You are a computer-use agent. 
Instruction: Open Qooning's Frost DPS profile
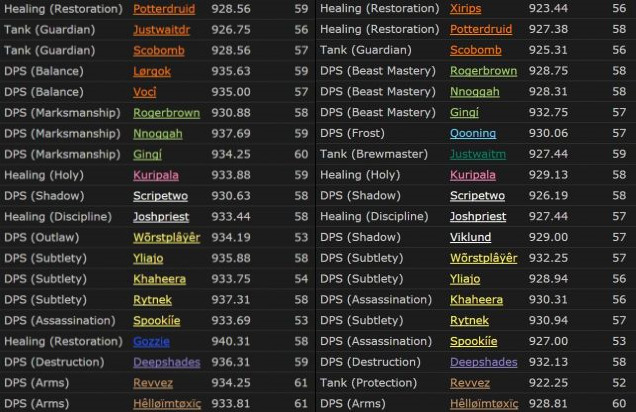pyautogui.click(x=473, y=134)
